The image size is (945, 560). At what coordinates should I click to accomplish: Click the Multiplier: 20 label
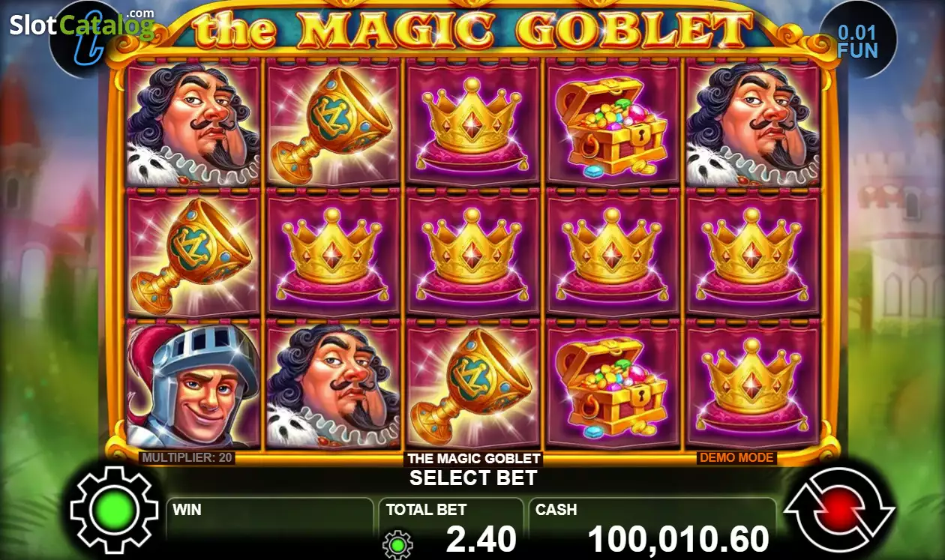click(187, 457)
